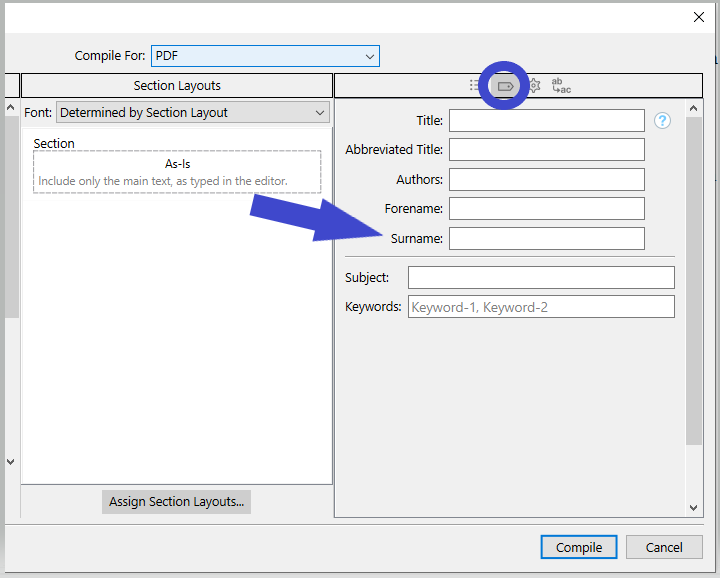The image size is (720, 578).
Task: Expand the Compile For PDF dropdown
Action: coord(265,56)
